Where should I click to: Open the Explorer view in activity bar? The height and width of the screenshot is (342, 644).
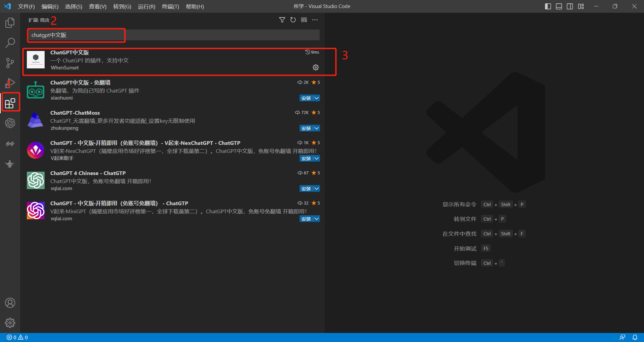click(10, 23)
